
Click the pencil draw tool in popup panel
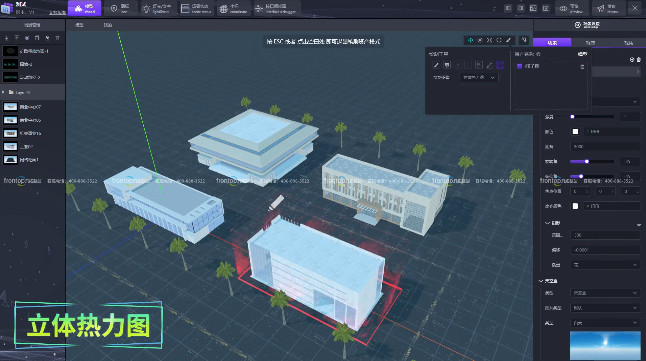click(436, 65)
